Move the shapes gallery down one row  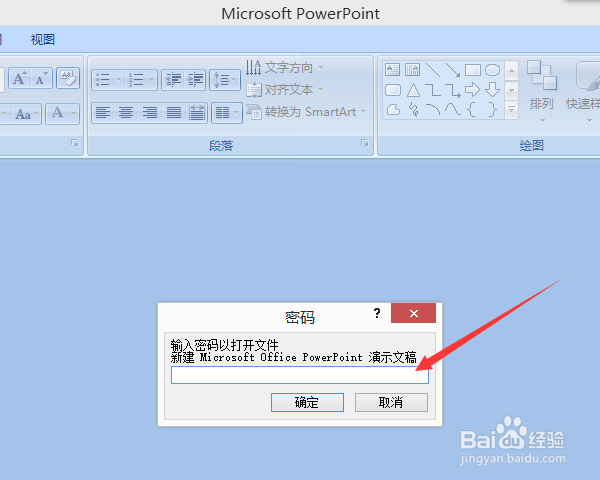(x=512, y=90)
